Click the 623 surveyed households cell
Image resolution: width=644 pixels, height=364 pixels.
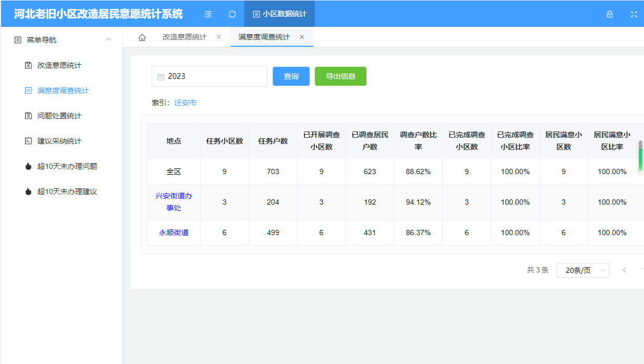[x=370, y=171]
